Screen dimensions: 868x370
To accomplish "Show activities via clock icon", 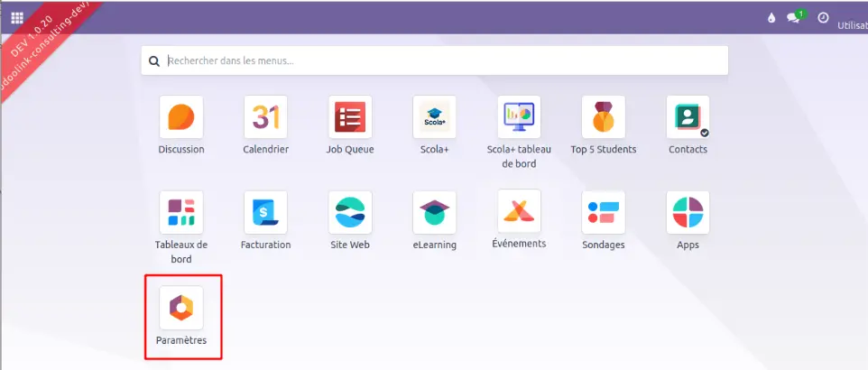I will 823,18.
